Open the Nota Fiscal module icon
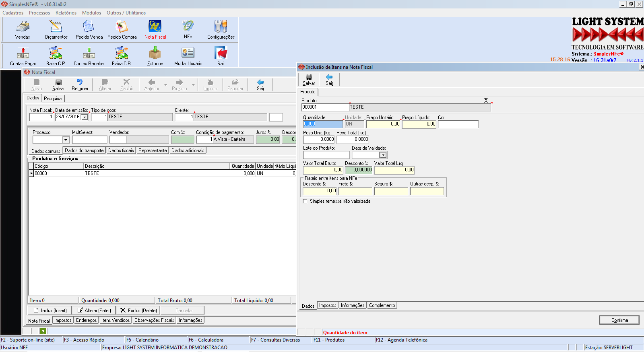Viewport: 644px width, 352px height. point(155,29)
